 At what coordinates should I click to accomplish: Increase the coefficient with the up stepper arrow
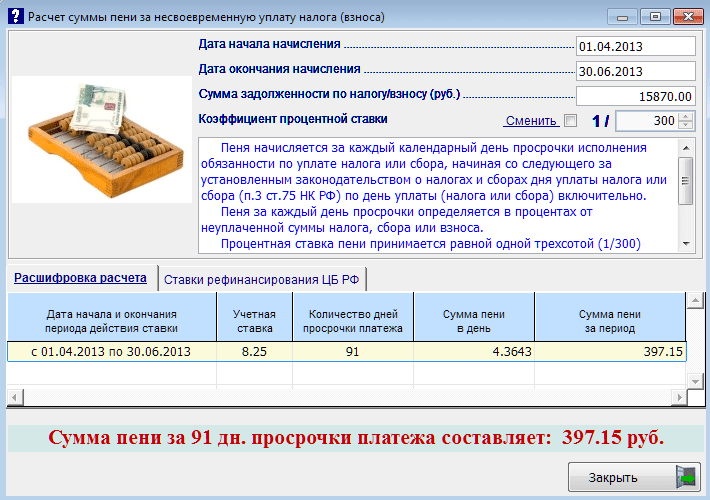tap(686, 116)
